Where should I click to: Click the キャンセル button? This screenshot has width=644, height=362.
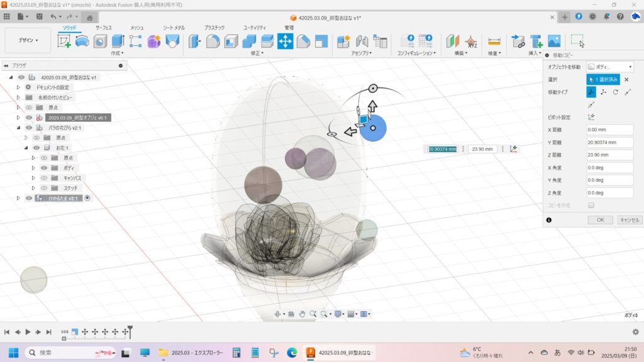(x=629, y=220)
